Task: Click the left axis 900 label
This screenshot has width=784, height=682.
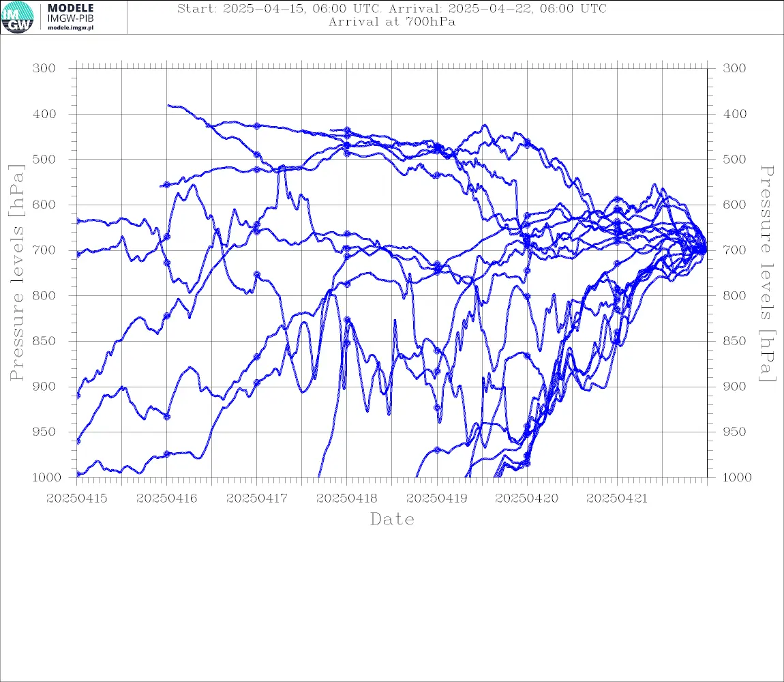Action: 44,386
